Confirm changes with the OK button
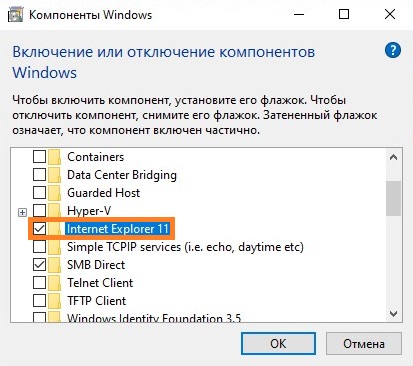The height and width of the screenshot is (366, 413). point(278,343)
